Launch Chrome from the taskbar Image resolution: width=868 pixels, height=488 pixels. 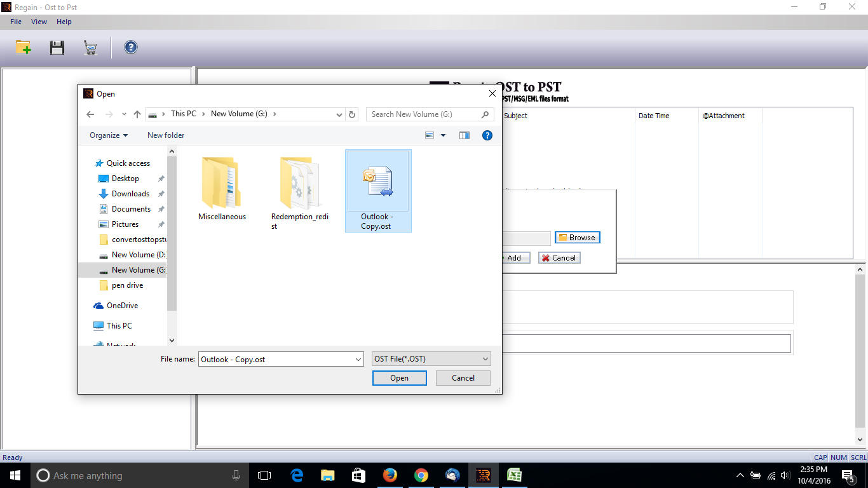coord(421,475)
